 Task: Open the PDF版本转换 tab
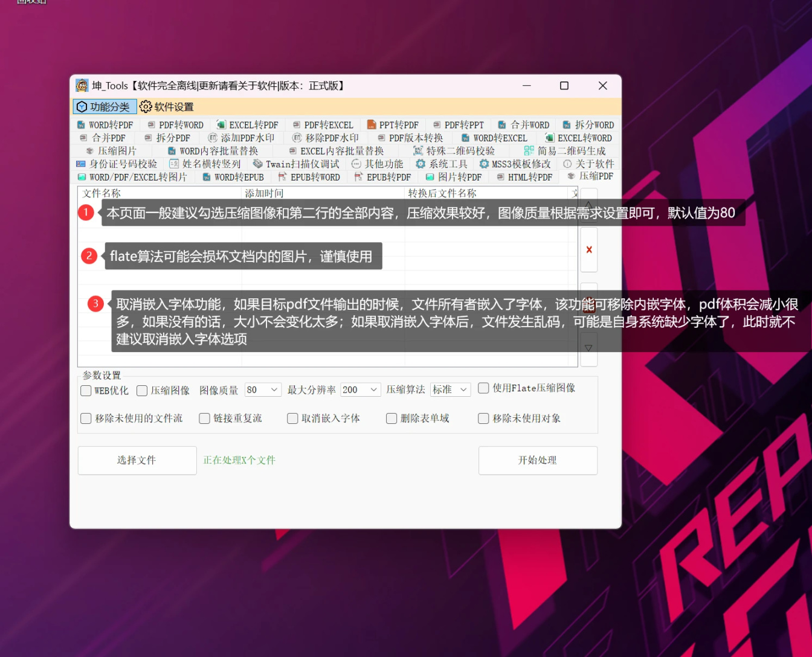(x=410, y=138)
